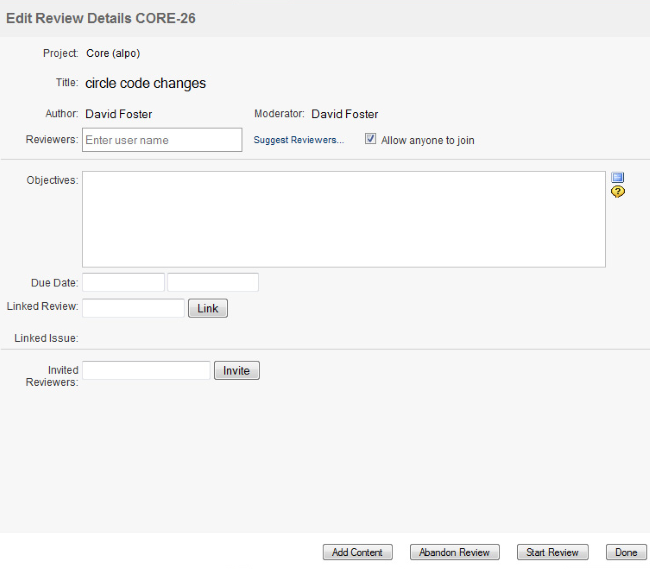Click the Abandon Review button
The width and height of the screenshot is (650, 569).
pos(454,552)
